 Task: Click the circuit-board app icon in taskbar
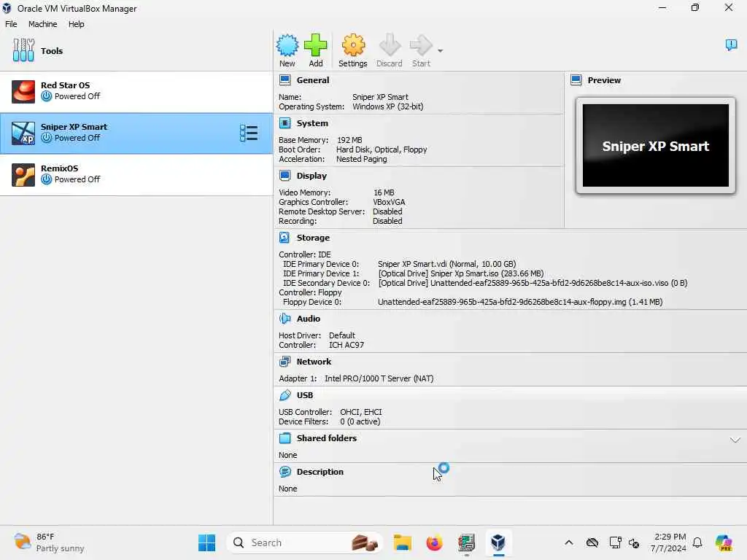click(x=466, y=542)
